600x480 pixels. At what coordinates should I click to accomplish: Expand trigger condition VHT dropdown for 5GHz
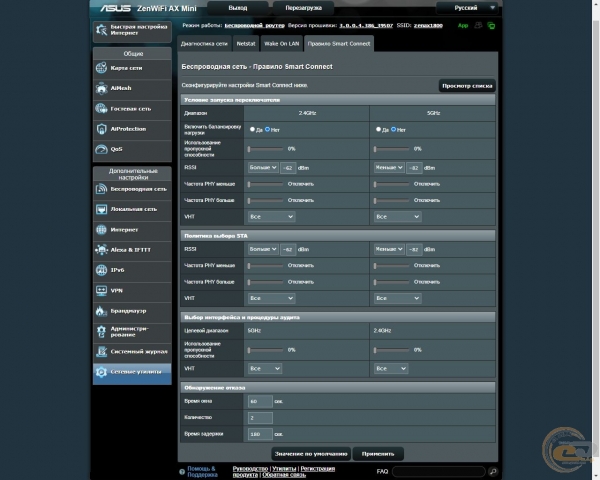coord(398,217)
